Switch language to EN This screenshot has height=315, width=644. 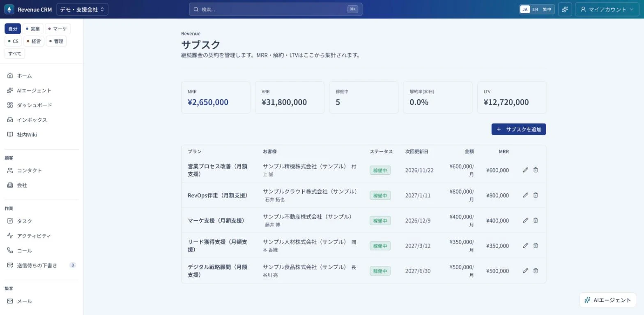[535, 9]
